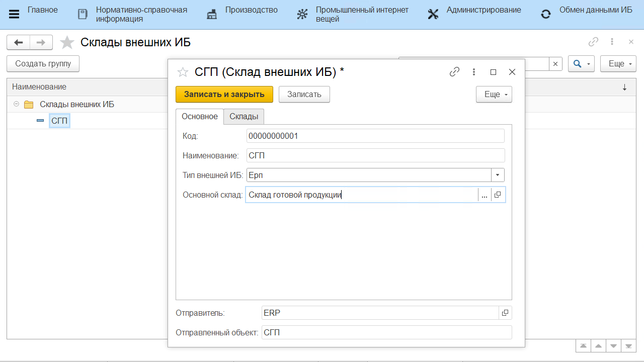
Task: Open the Отправитель ERP reference icon
Action: point(505,313)
